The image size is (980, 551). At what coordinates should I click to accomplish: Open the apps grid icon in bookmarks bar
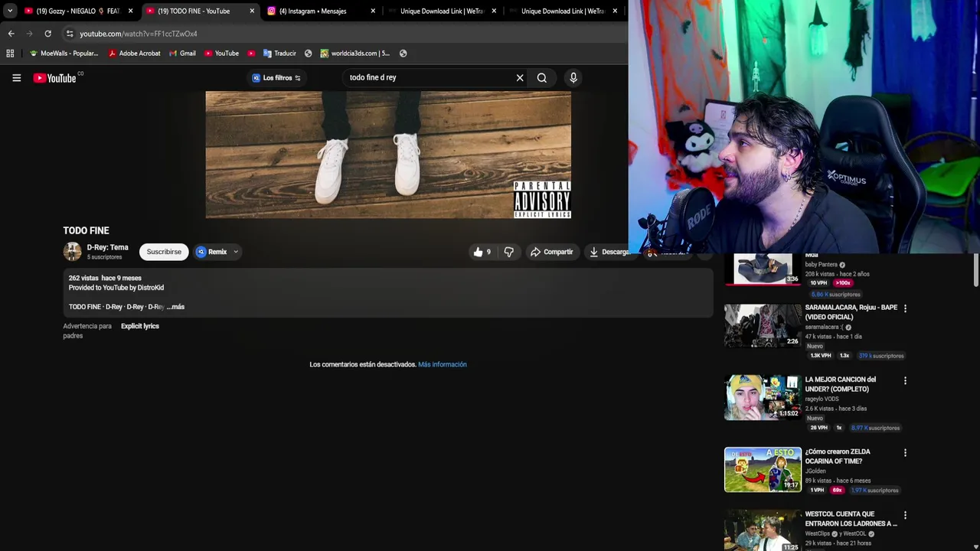[10, 54]
